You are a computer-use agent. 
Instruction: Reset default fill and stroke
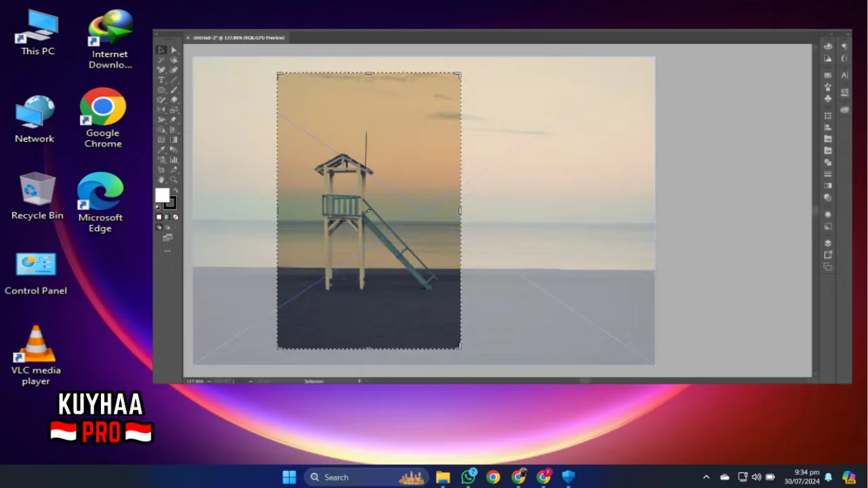[x=159, y=206]
